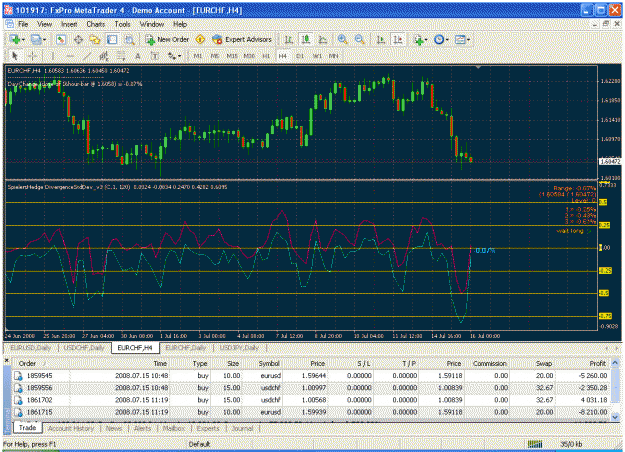The image size is (625, 452).
Task: Toggle the line chart mode
Action: [x=323, y=39]
